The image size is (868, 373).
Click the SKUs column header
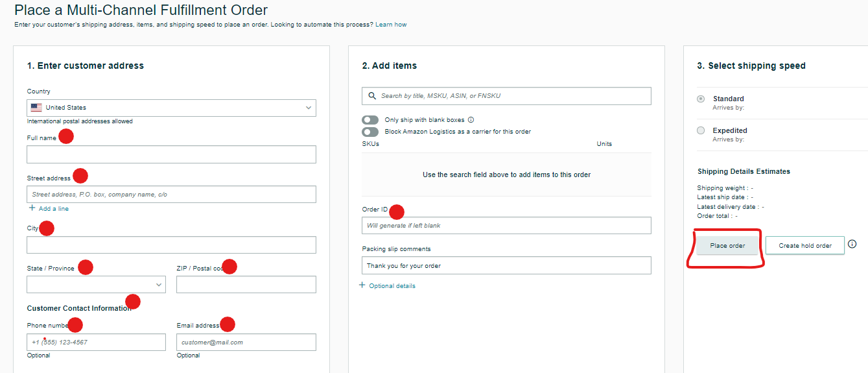click(370, 144)
